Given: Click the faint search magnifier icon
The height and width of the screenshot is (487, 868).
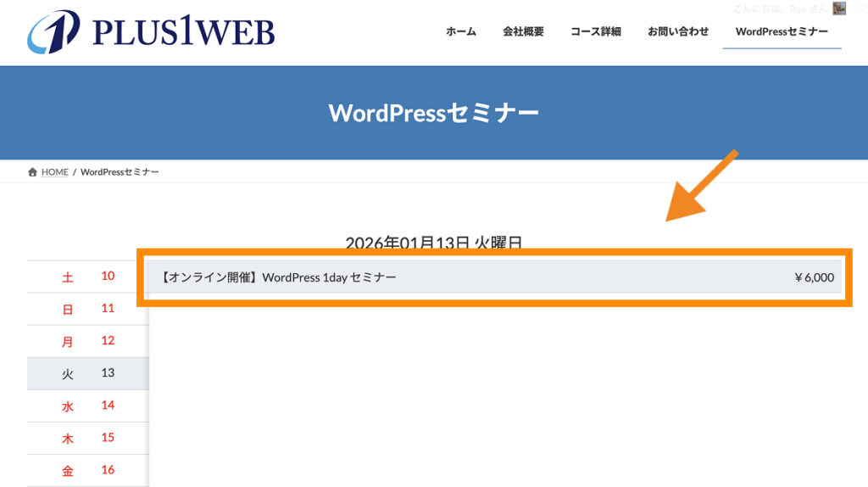Looking at the screenshot, I should [861, 8].
